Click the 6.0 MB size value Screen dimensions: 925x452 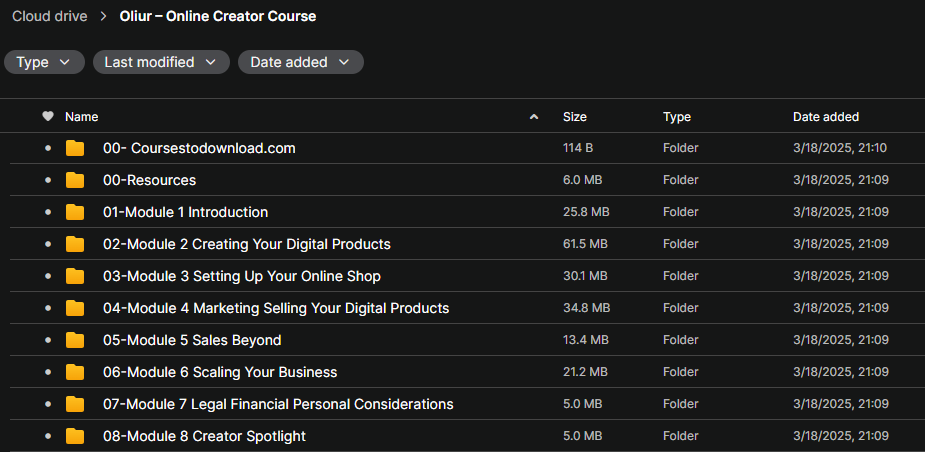(582, 180)
